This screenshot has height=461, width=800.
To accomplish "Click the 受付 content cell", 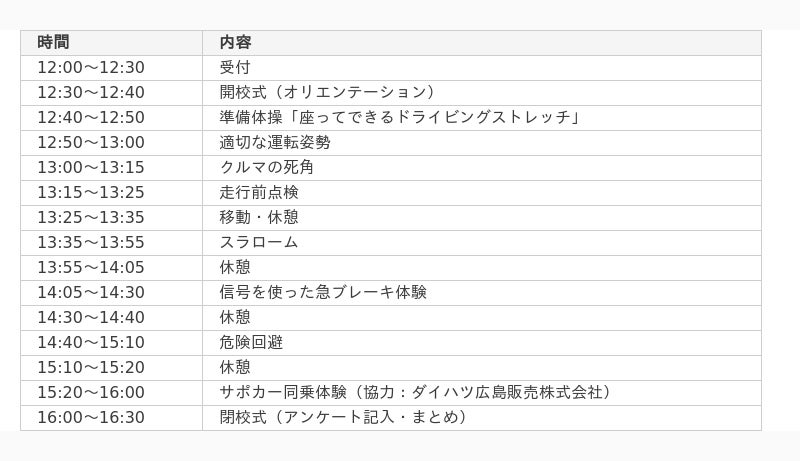I will click(x=482, y=68).
